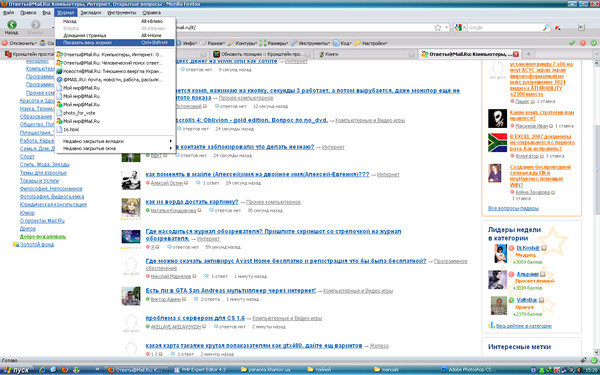This screenshot has width=600, height=375.
Task: Open the Отключить toolbar dropdown
Action: tap(20, 43)
